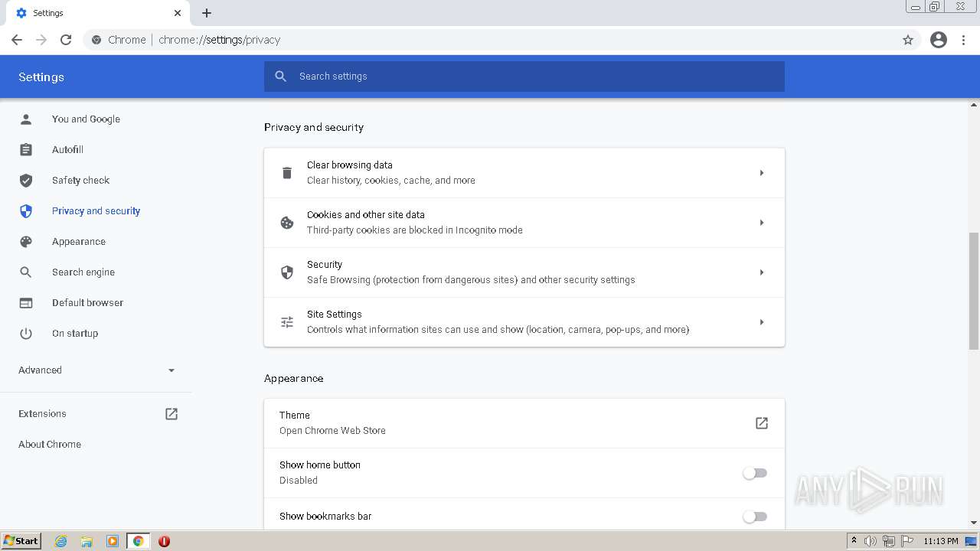This screenshot has height=551, width=980.
Task: Turn on Show bookmarks bar toggle
Action: [x=755, y=517]
